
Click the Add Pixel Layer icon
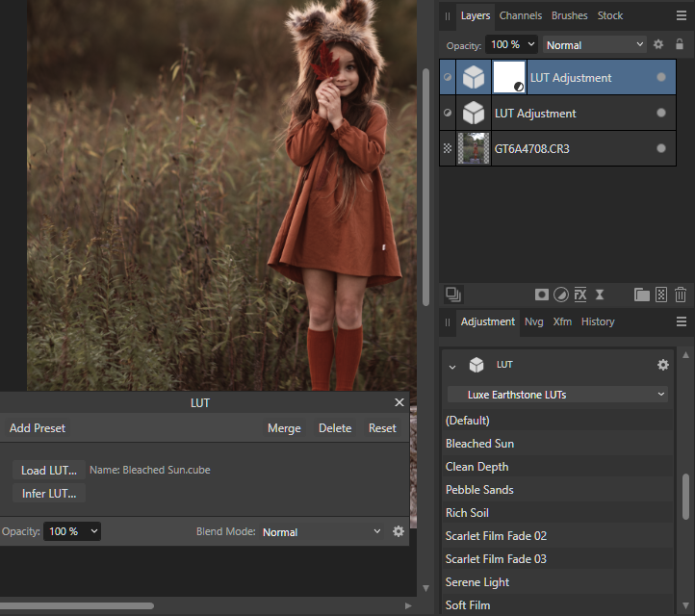661,295
